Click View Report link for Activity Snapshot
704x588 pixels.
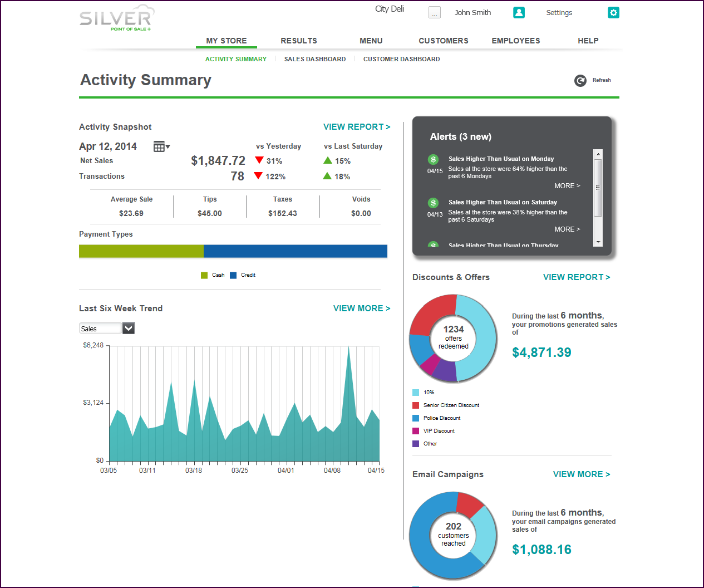tap(357, 127)
